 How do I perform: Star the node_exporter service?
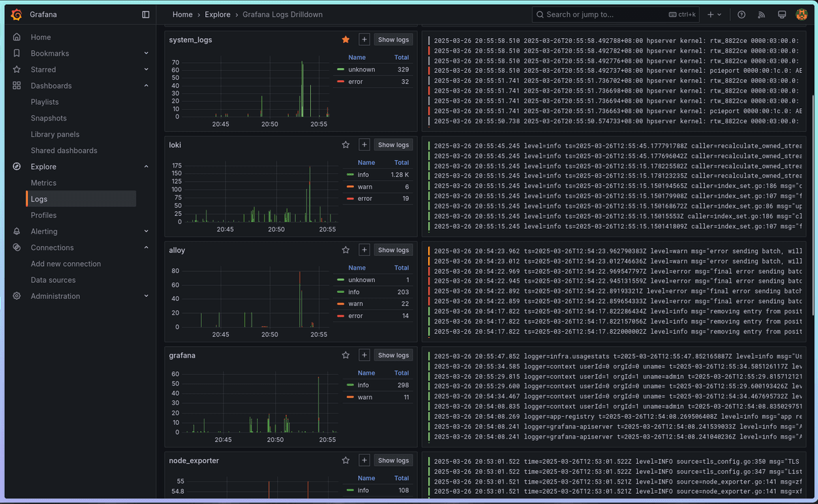coord(346,460)
